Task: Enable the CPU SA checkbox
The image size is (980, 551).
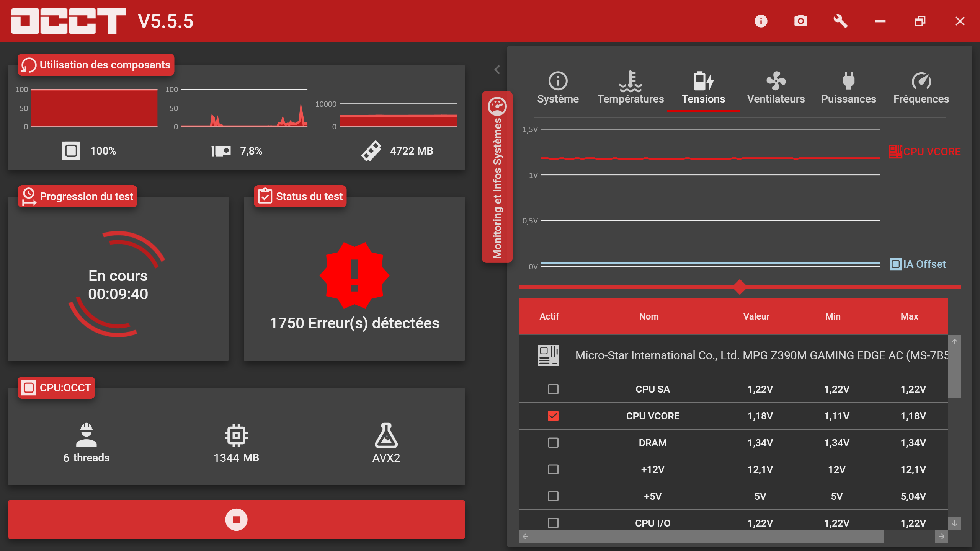Action: 553,389
